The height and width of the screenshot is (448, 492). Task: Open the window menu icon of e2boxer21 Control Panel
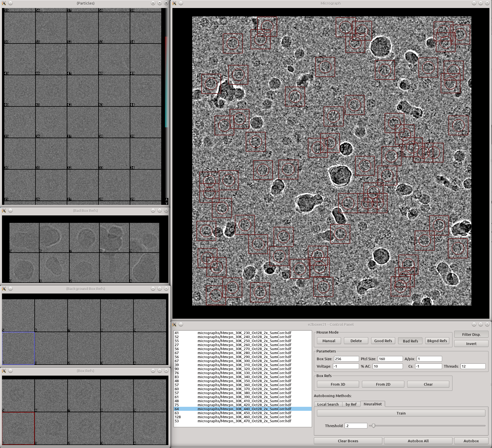click(x=174, y=324)
